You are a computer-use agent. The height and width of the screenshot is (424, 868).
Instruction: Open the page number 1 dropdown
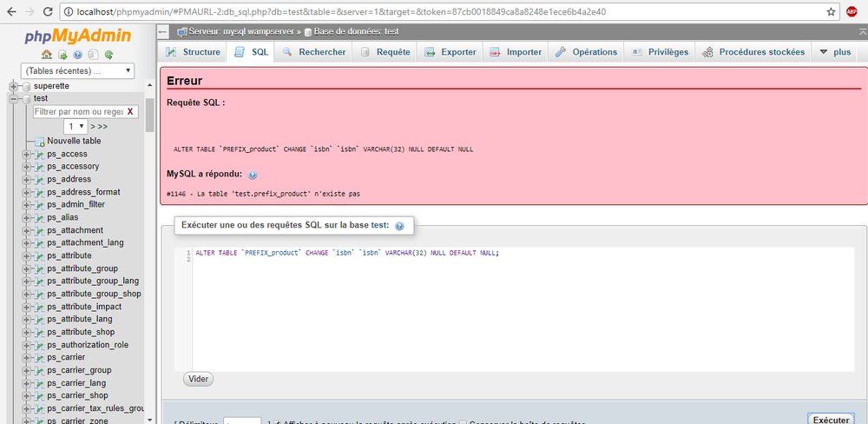[76, 126]
